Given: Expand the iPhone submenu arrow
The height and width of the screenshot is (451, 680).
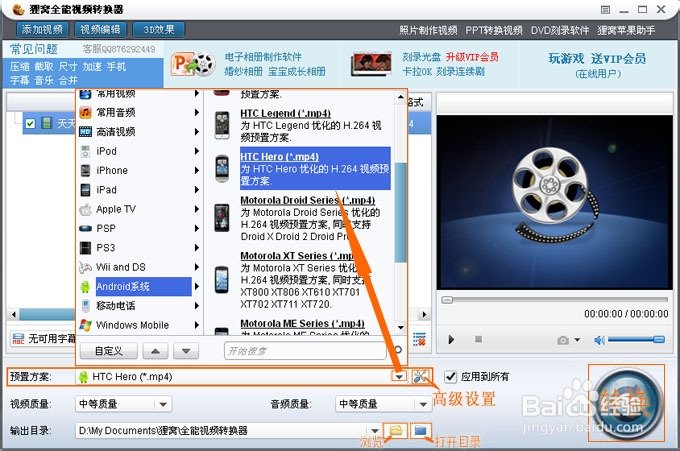Looking at the screenshot, I should tap(197, 170).
